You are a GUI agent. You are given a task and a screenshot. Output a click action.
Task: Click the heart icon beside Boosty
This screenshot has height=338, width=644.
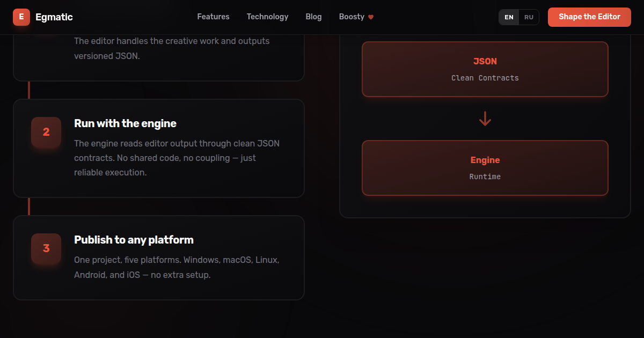[370, 17]
